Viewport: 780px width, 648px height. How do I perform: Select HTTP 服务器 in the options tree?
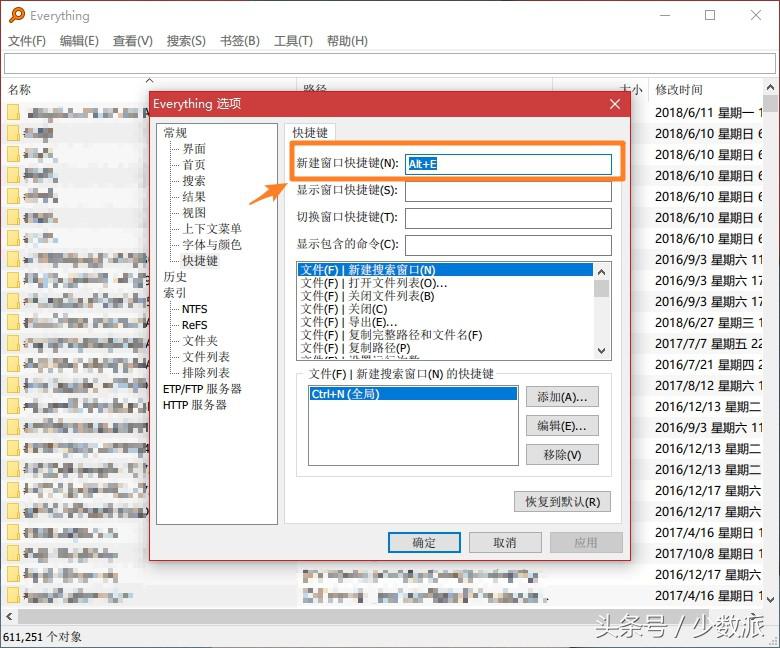tap(195, 405)
